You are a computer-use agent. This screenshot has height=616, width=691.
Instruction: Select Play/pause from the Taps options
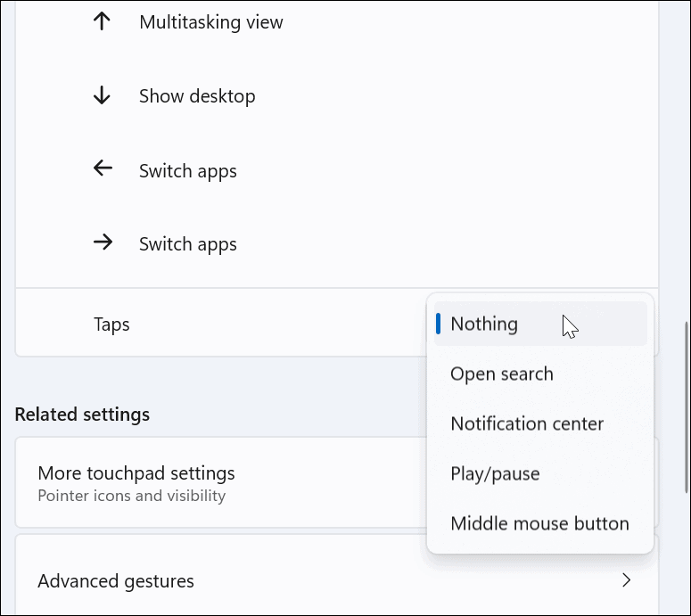click(495, 474)
